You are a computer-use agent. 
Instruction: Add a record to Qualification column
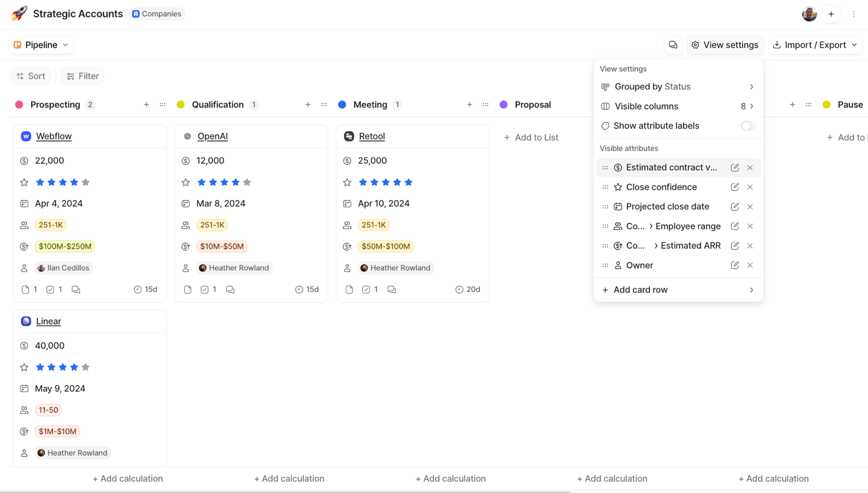pyautogui.click(x=308, y=105)
